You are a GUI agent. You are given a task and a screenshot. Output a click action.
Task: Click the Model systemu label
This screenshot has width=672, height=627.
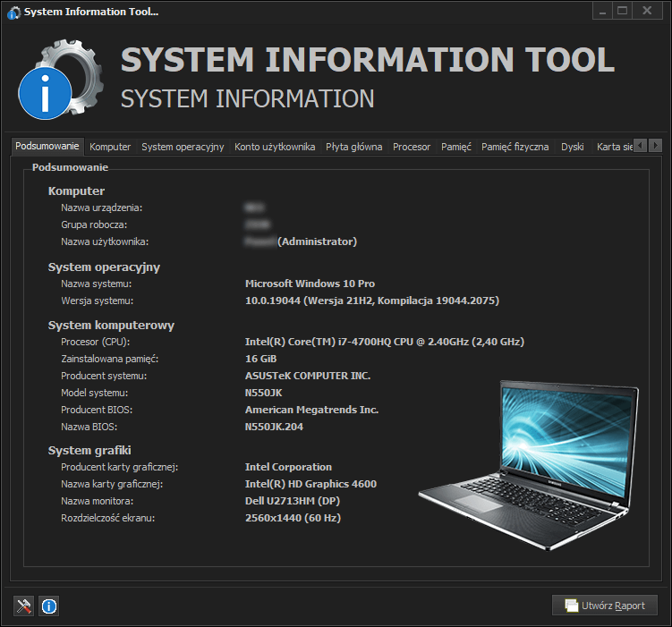[x=94, y=393]
